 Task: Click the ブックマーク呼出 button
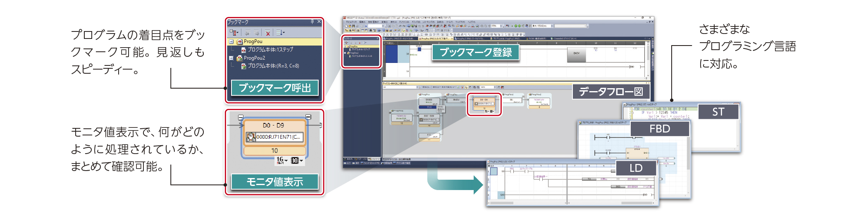pyautogui.click(x=274, y=88)
